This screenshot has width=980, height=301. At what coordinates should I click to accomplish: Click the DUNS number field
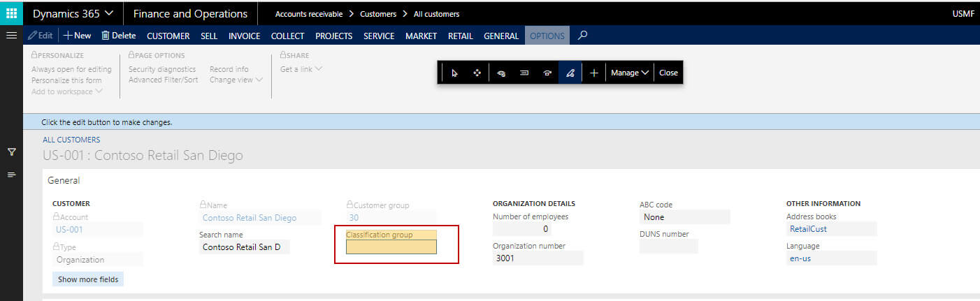pos(668,247)
